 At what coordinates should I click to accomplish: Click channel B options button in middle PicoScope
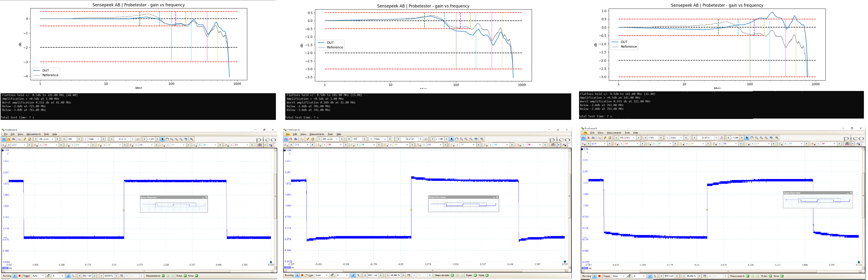coord(319,145)
